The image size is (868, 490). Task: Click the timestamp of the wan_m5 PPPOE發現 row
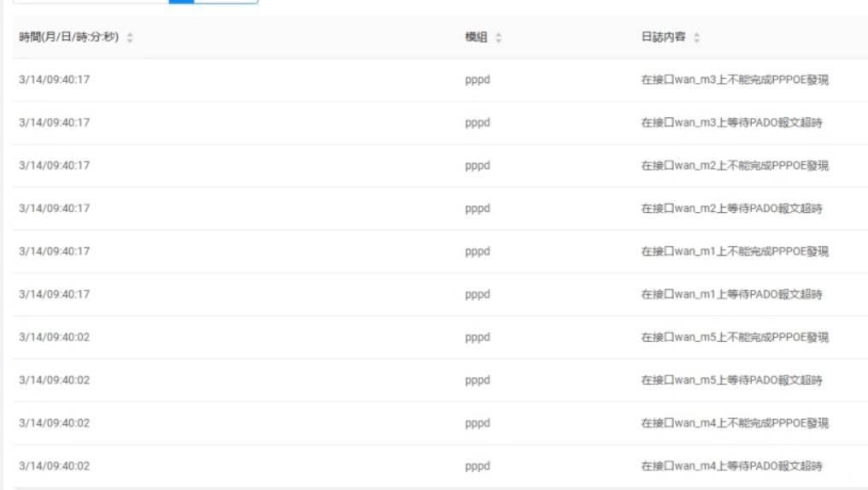54,337
